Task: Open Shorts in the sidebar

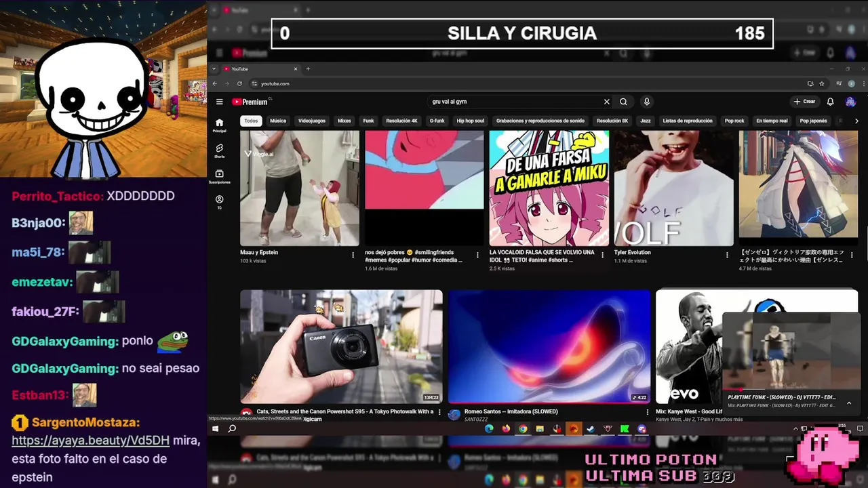Action: click(219, 150)
